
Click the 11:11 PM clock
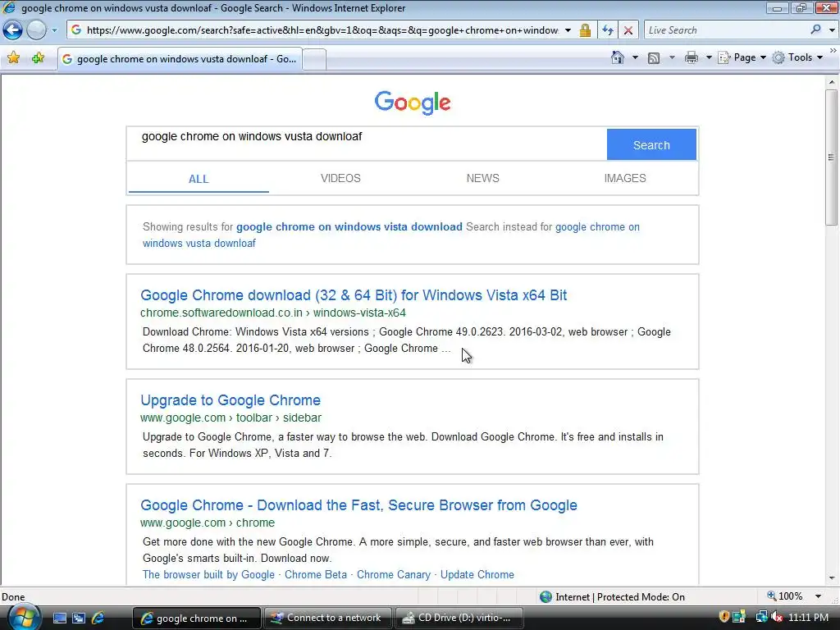(x=808, y=617)
